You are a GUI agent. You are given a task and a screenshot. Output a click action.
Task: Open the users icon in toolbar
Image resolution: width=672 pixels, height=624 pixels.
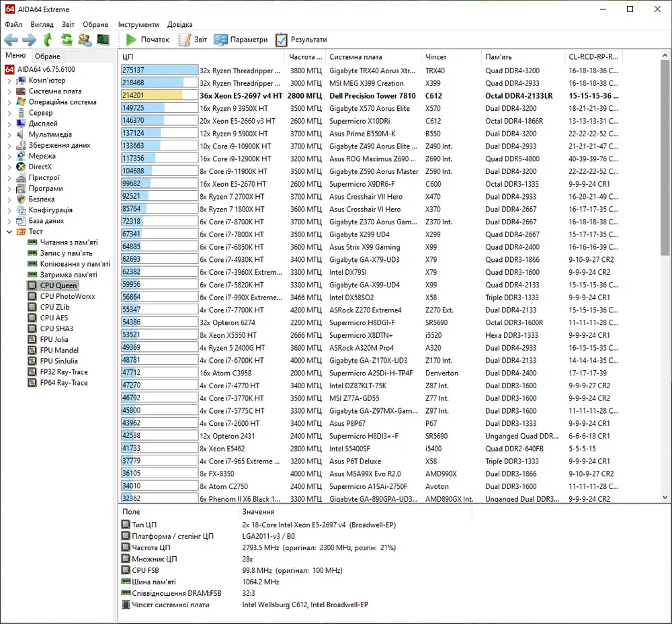(85, 40)
